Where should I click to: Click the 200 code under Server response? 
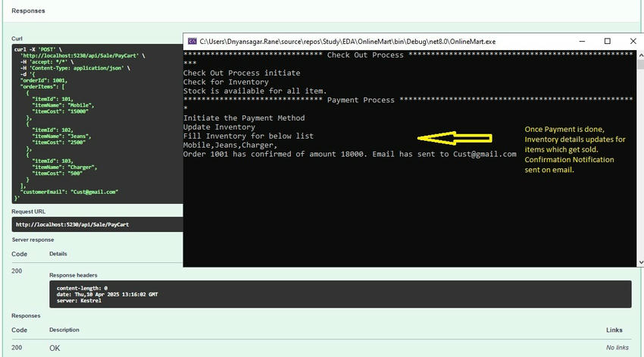[17, 271]
